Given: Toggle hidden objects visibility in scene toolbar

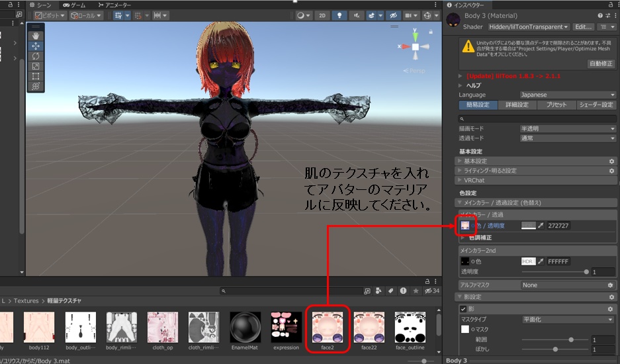Looking at the screenshot, I should click(x=393, y=15).
